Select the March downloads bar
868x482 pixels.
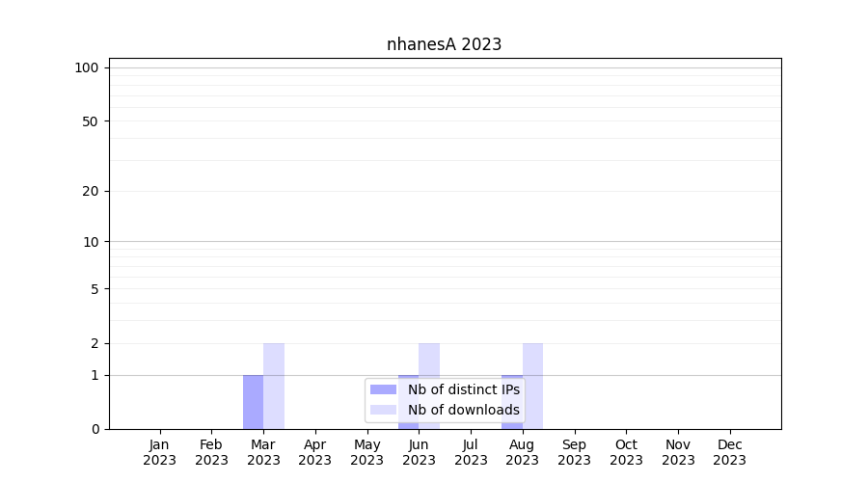pyautogui.click(x=274, y=386)
